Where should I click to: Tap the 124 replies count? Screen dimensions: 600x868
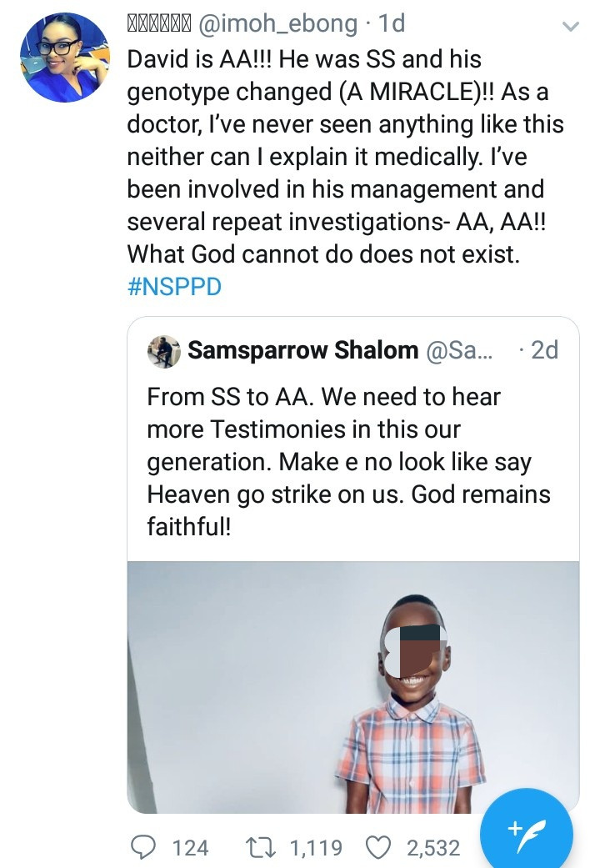[190, 848]
